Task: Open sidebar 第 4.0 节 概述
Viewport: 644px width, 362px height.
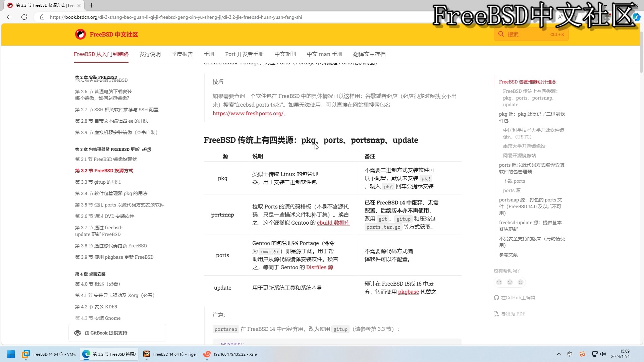Action: coord(98,284)
